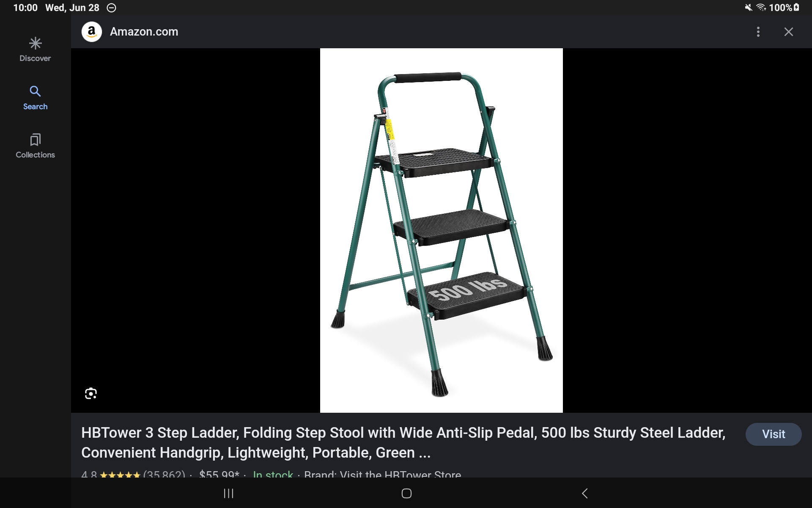Close the image preview panel
This screenshot has height=508, width=812.
click(x=789, y=32)
